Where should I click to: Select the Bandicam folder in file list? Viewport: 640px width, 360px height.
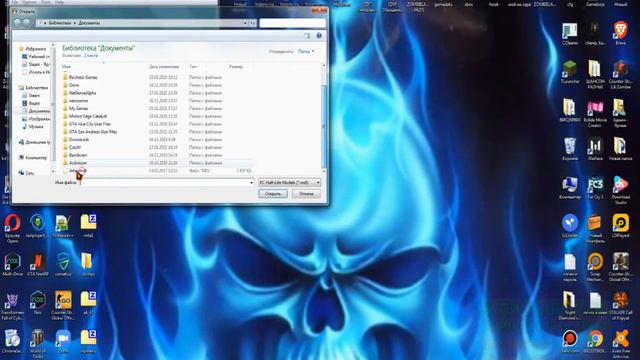point(78,155)
